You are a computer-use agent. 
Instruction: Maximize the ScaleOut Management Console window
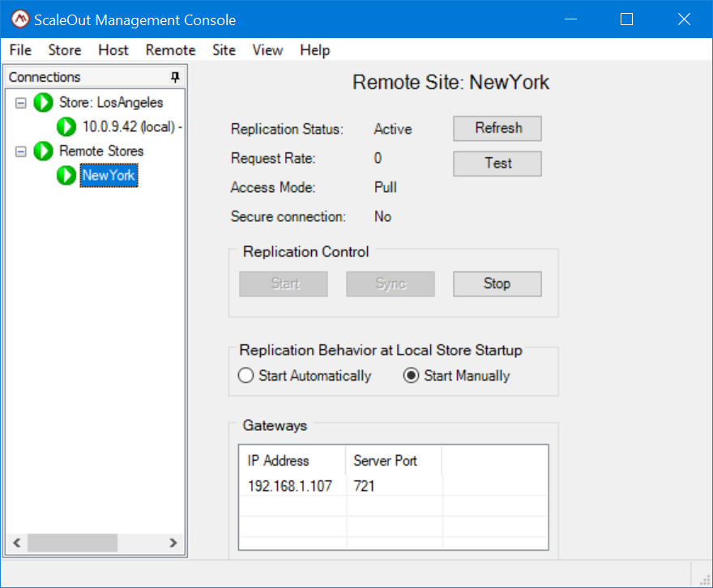(x=626, y=19)
